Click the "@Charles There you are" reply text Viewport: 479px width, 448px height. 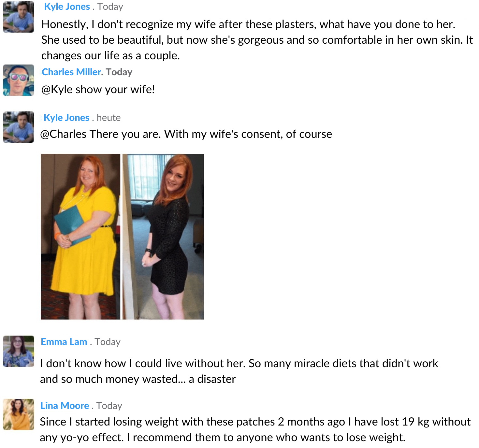186,134
